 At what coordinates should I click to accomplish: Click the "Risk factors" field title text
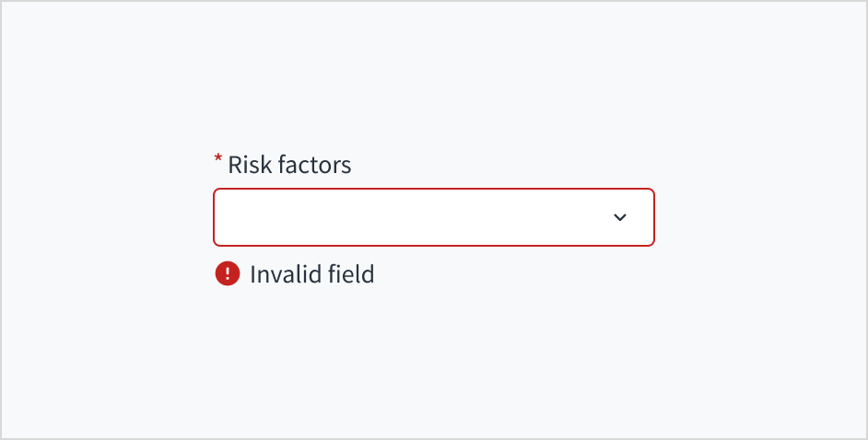(289, 165)
